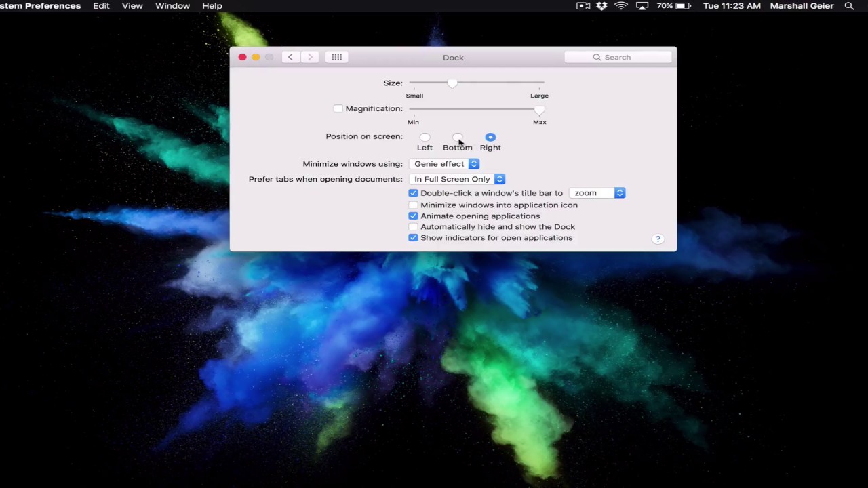
Task: Select Bottom dock position
Action: pyautogui.click(x=458, y=137)
